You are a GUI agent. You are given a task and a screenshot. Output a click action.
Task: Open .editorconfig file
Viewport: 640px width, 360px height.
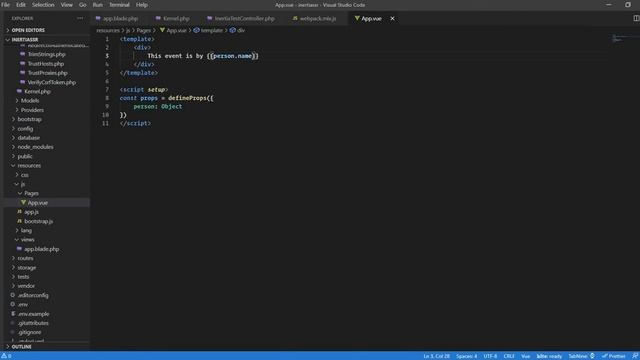(33, 296)
